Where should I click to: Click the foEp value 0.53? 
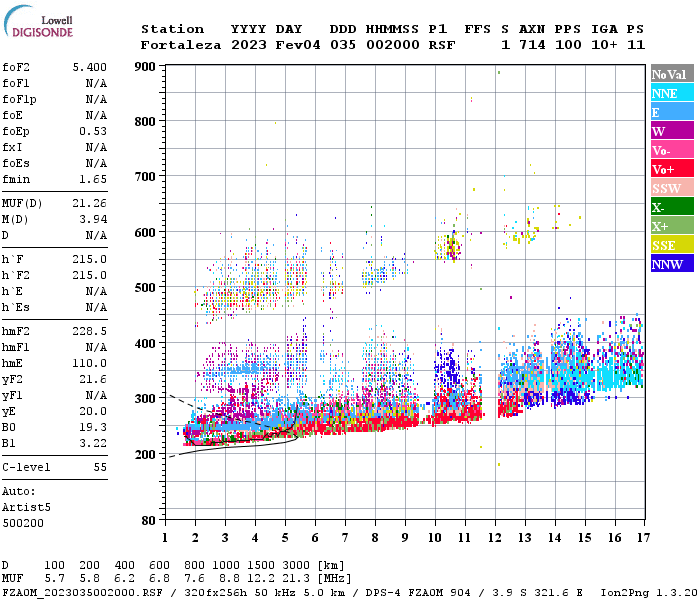93,131
